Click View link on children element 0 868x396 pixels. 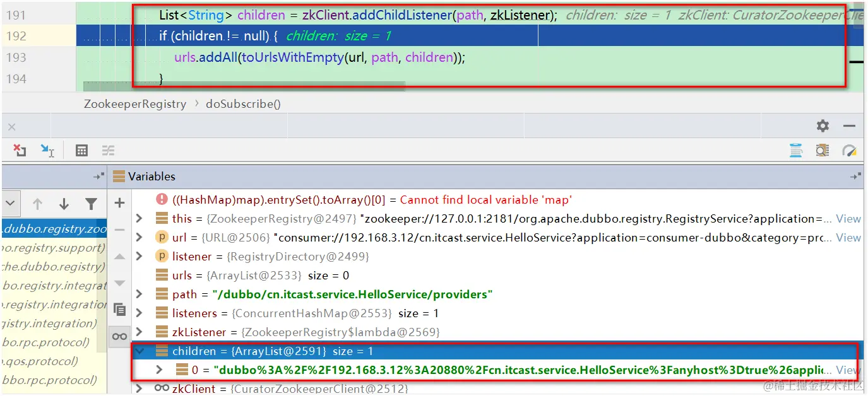click(x=848, y=370)
